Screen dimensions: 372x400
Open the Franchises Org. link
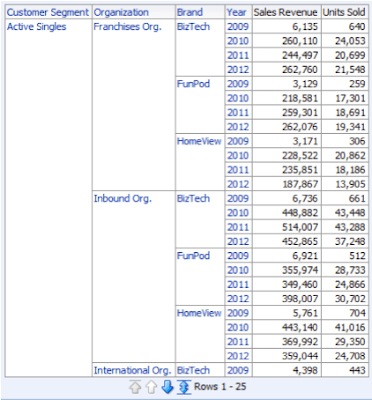pos(128,27)
